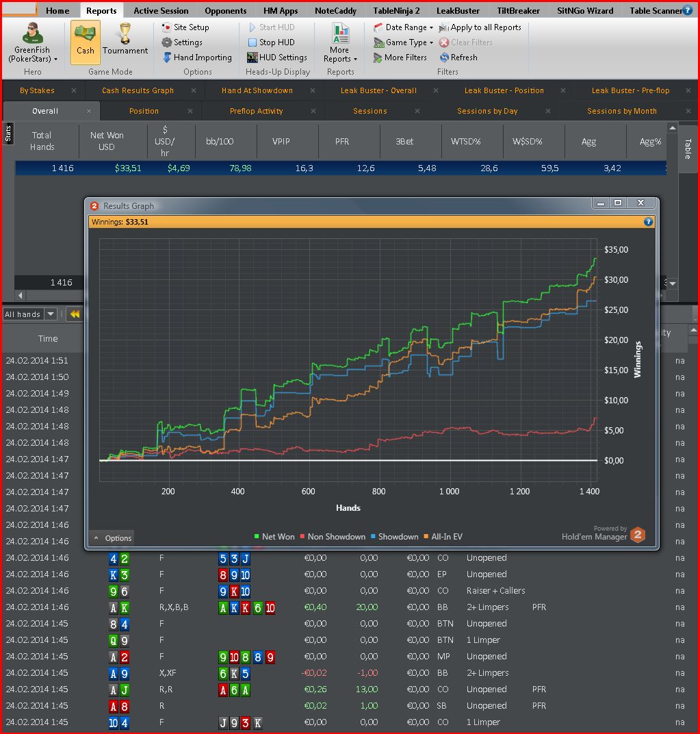Close the Cash Results Graph tab

coord(194,90)
